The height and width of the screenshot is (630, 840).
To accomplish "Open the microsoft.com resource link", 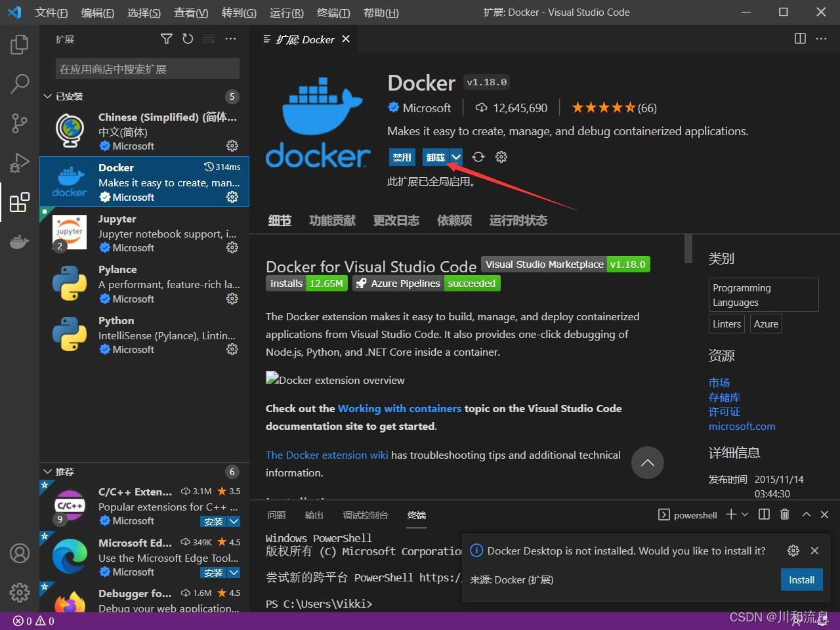I will pos(742,426).
